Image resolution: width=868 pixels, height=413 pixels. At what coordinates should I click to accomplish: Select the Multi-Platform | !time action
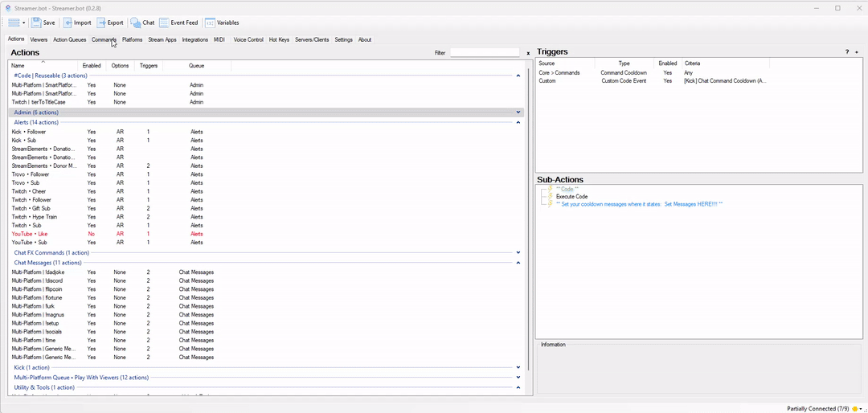pos(35,341)
